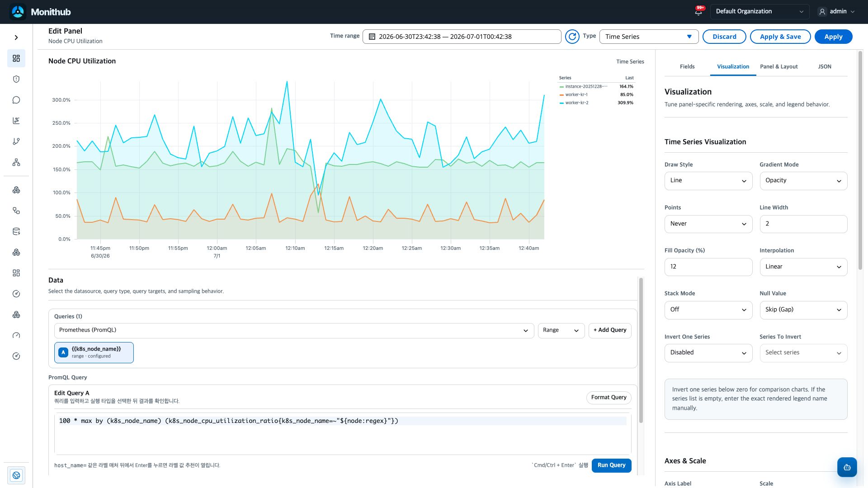This screenshot has width=868, height=488.
Task: Click the Run Query button
Action: coord(611,465)
